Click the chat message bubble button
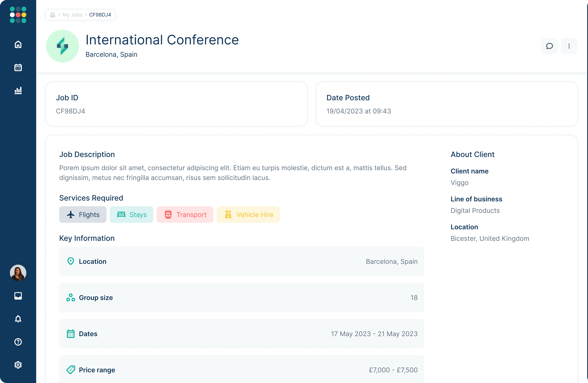Screen dimensions: 588x383 click(549, 46)
